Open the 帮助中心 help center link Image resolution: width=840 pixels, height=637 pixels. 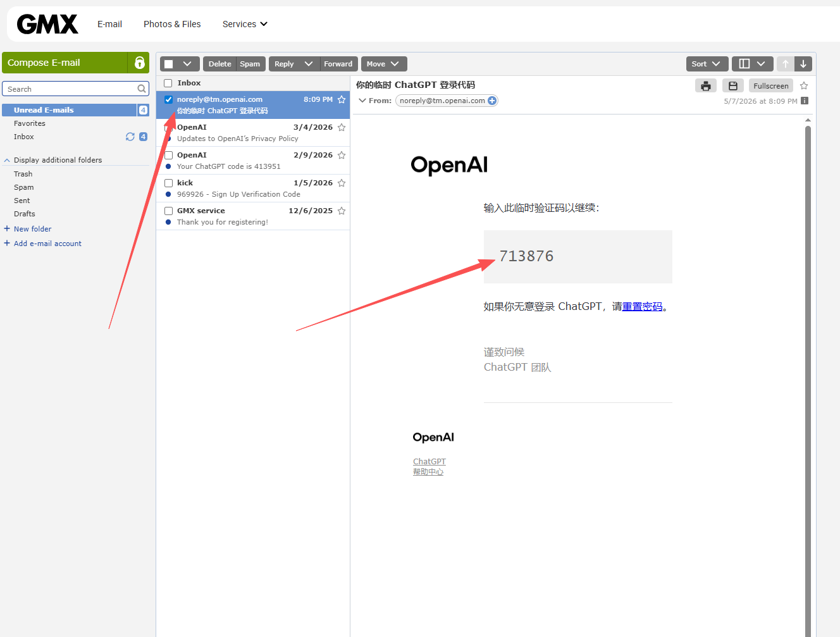tap(428, 472)
